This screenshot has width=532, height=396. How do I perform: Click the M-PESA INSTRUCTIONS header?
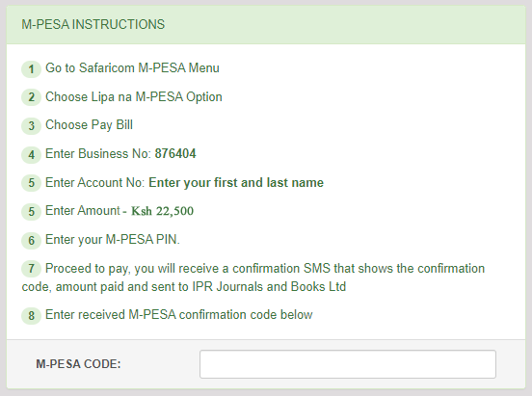click(x=93, y=24)
